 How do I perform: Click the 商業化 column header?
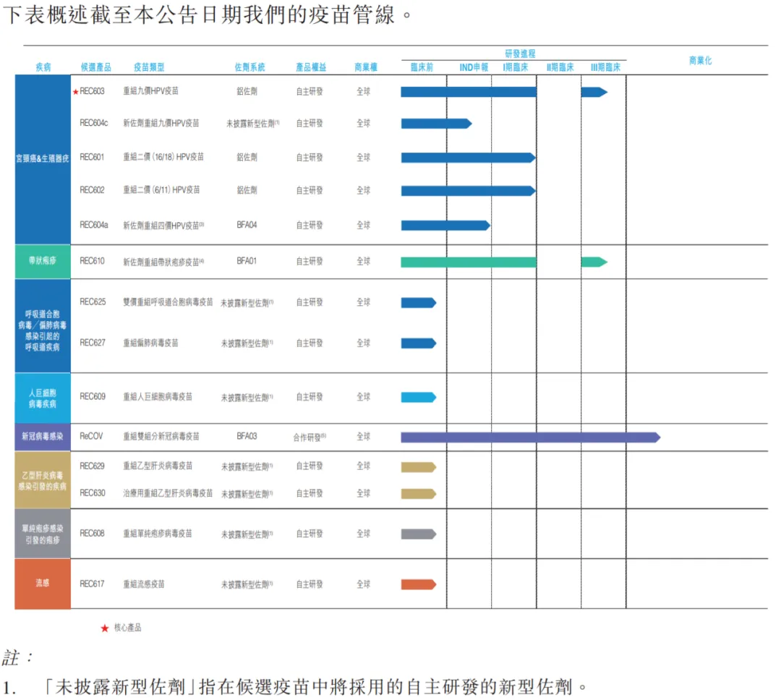click(700, 61)
